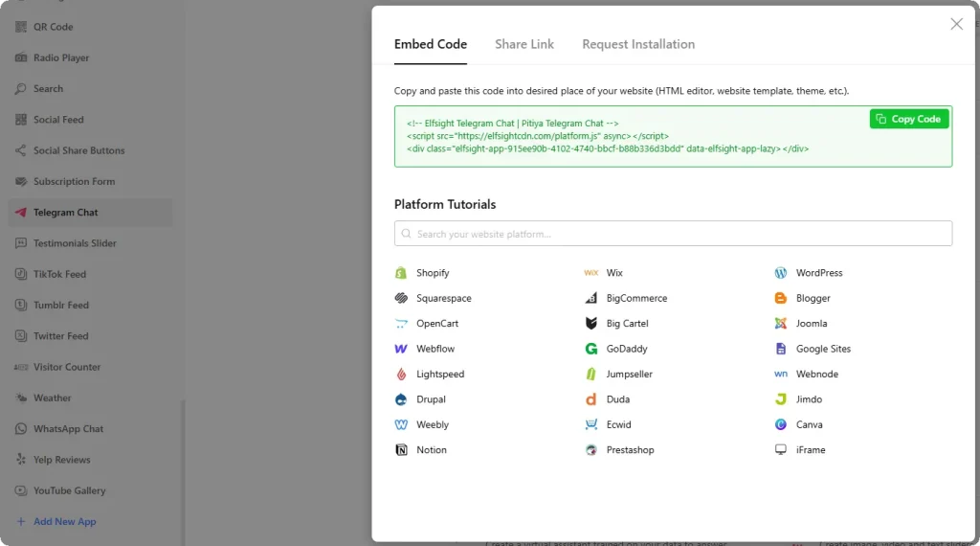Click the Jumpseller green icon
The height and width of the screenshot is (546, 980).
click(590, 374)
